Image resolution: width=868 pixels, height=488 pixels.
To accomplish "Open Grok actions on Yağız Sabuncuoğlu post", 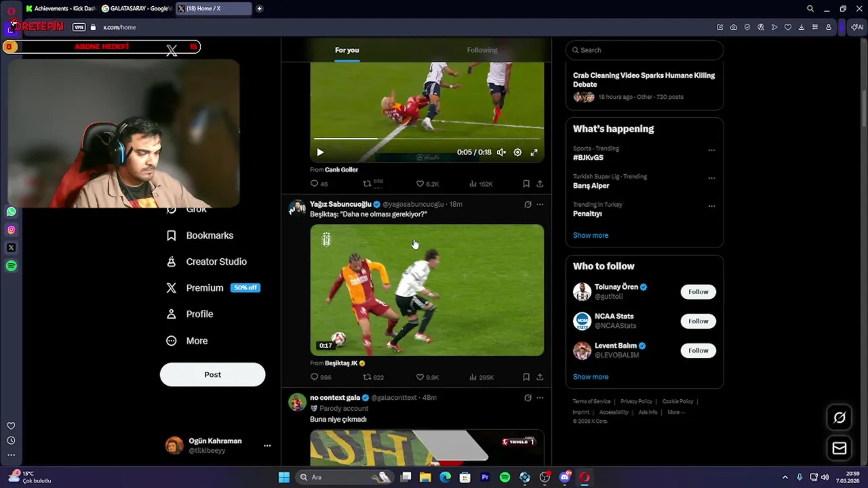I will pos(528,204).
